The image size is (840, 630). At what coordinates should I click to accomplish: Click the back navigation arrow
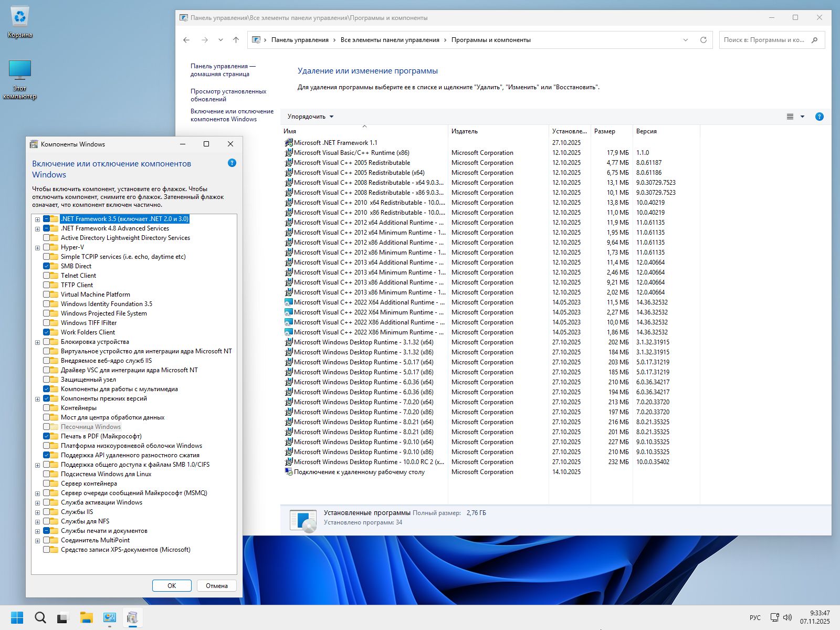point(186,40)
